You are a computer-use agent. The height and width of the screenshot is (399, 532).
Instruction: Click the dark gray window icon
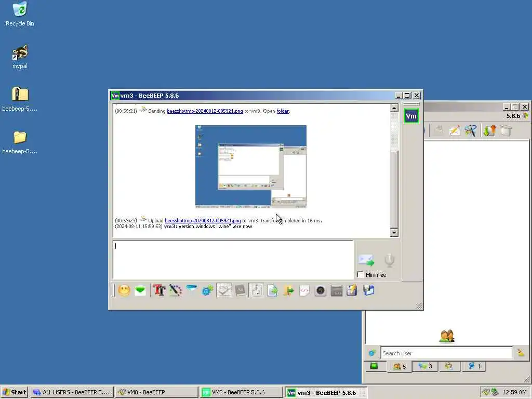coord(337,290)
